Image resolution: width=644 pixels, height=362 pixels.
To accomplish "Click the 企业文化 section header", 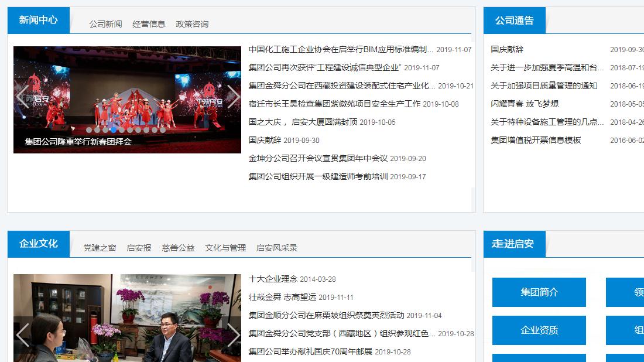I will coord(39,244).
